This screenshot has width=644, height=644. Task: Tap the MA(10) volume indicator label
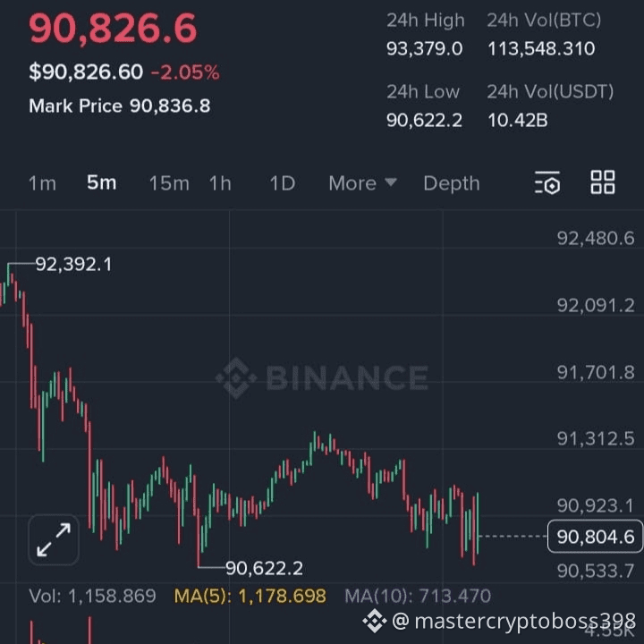pyautogui.click(x=418, y=596)
